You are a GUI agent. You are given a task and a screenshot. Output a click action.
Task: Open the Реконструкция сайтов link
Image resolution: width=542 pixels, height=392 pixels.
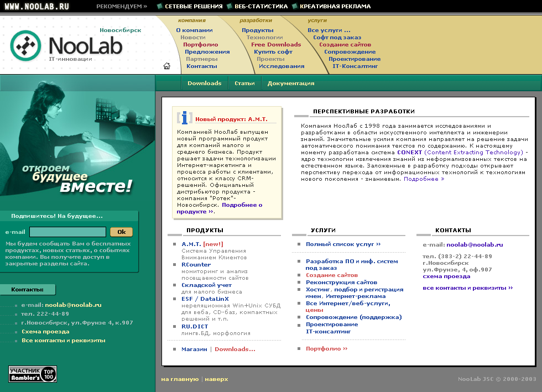pos(342,282)
